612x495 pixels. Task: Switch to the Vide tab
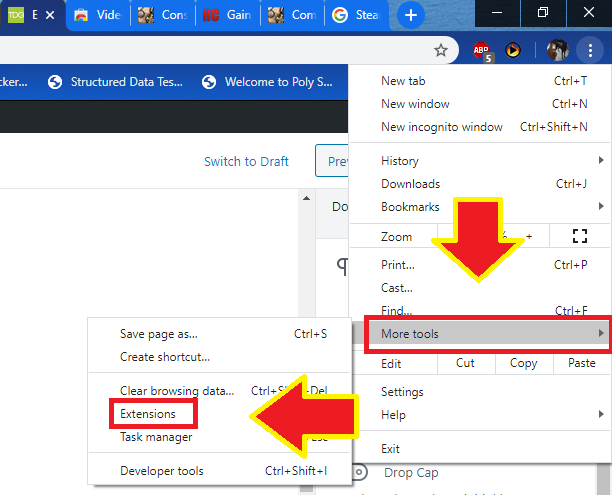click(x=98, y=15)
